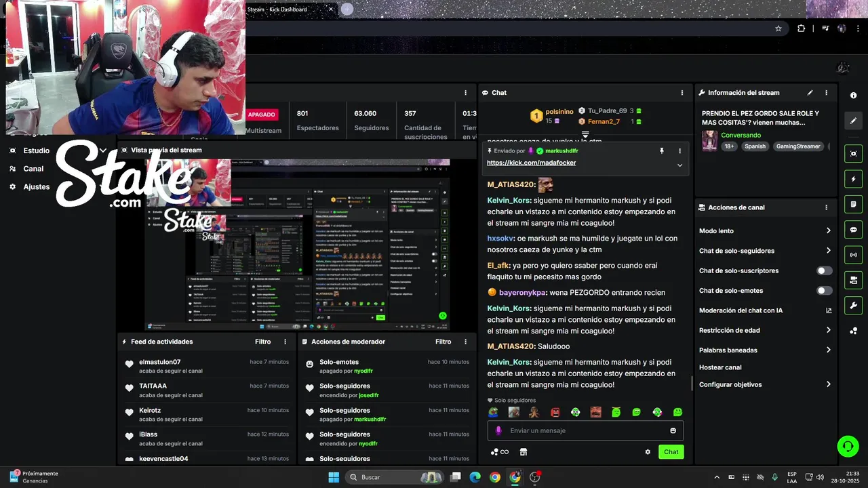Click the pencil edit icon in right sidebar

click(x=853, y=121)
